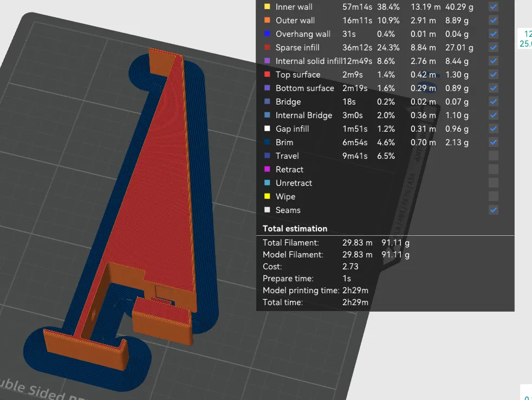Image resolution: width=532 pixels, height=400 pixels.
Task: Toggle Internal solid infill visibility checkbox
Action: [x=494, y=61]
